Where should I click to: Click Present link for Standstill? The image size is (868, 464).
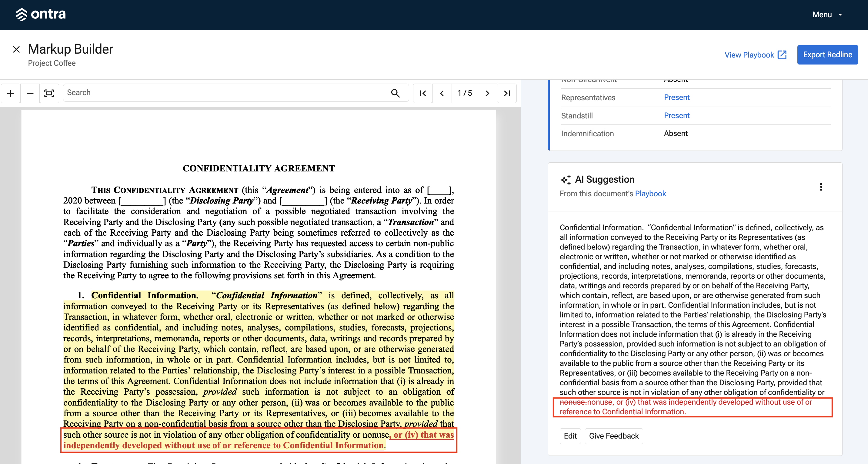(676, 115)
